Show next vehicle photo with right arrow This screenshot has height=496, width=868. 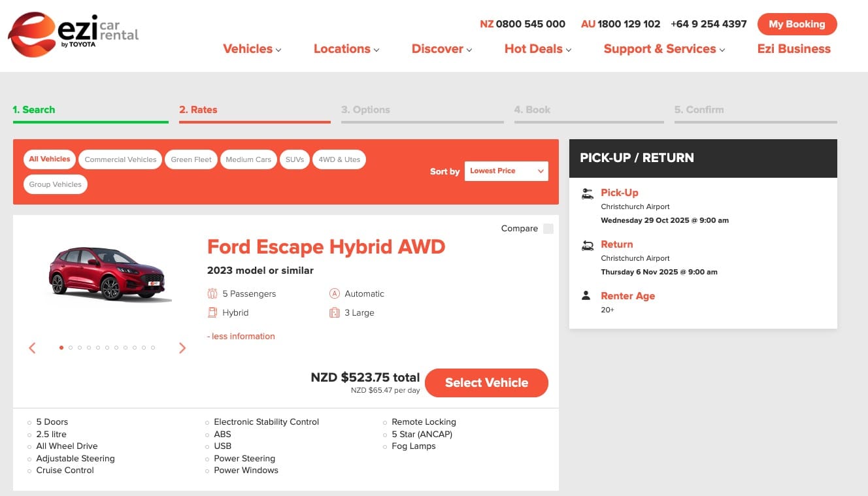click(x=182, y=348)
